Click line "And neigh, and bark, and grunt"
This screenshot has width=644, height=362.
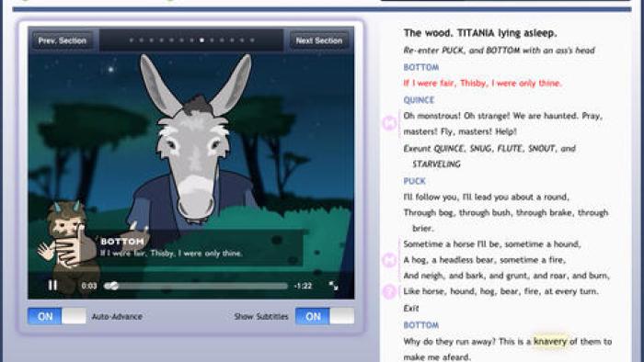pyautogui.click(x=506, y=276)
